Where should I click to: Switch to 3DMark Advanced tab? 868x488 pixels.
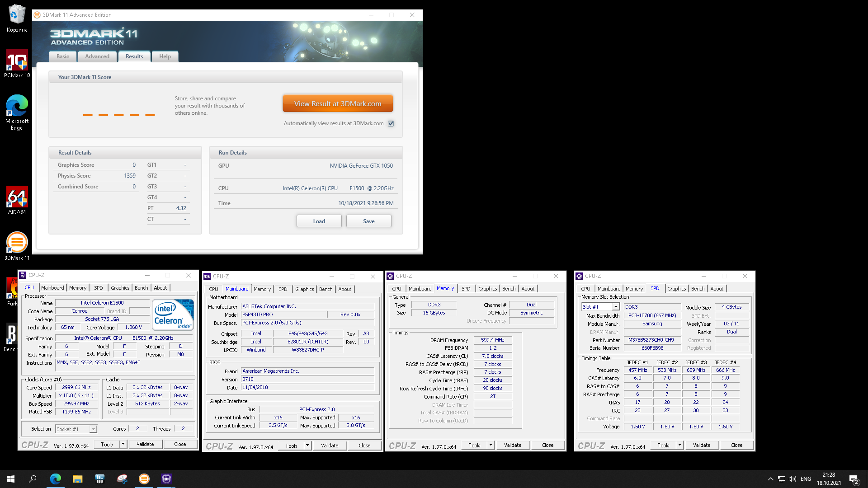click(x=97, y=56)
